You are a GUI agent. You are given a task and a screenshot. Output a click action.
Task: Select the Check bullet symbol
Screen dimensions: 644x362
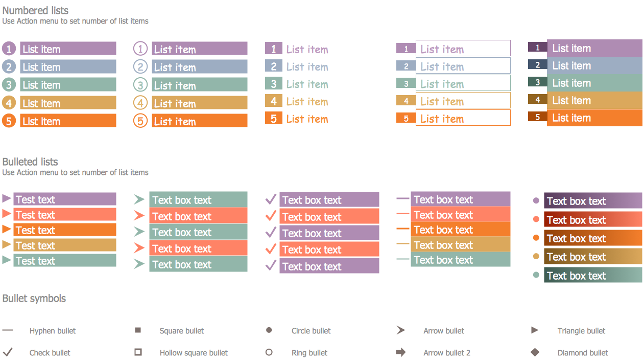(x=8, y=352)
